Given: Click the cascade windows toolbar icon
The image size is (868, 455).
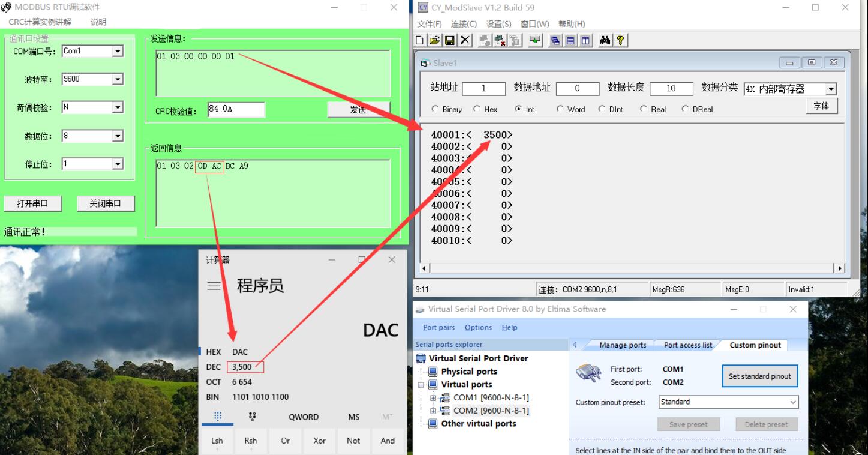Looking at the screenshot, I should (x=555, y=40).
